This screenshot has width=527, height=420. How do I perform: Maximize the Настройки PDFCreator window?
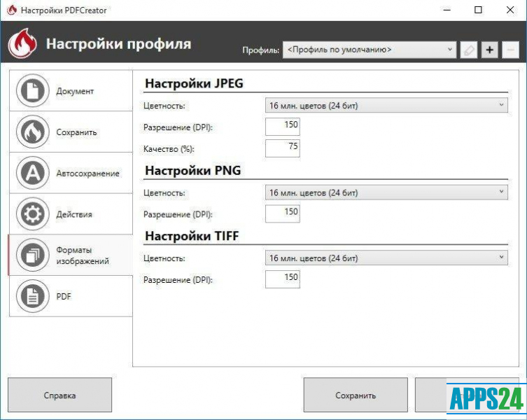(x=478, y=10)
